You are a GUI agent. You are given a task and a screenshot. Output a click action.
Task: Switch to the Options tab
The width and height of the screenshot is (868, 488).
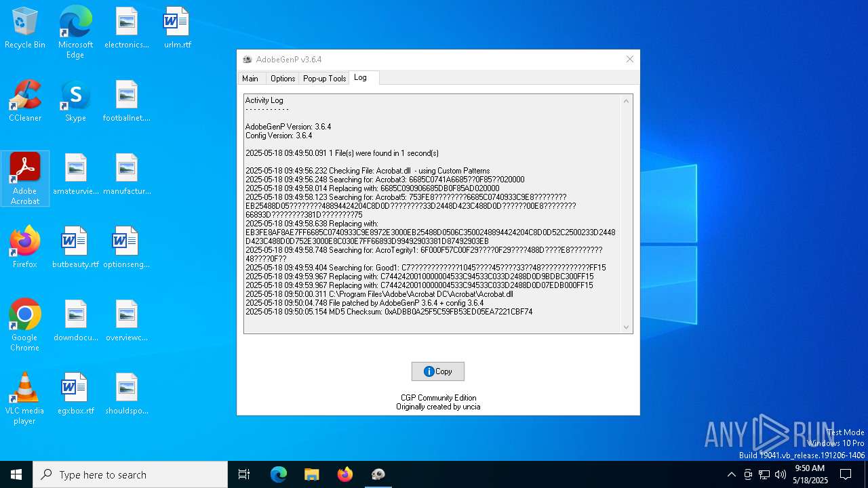pyautogui.click(x=283, y=79)
